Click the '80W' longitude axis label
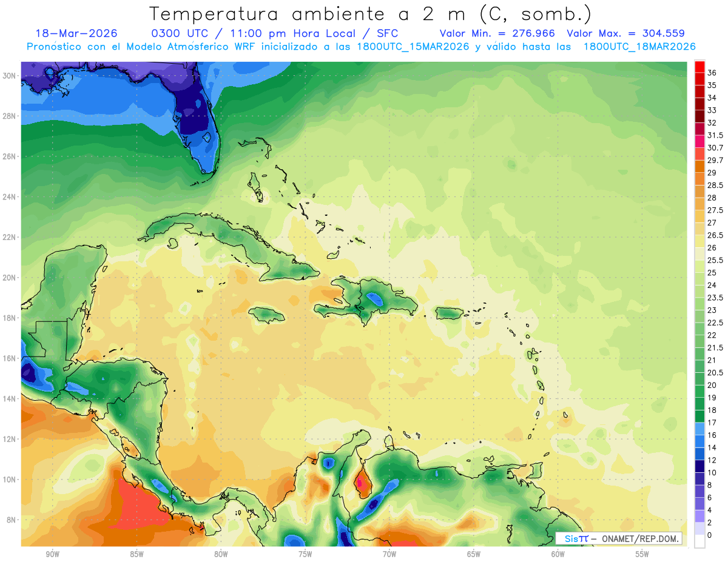 pos(221,554)
